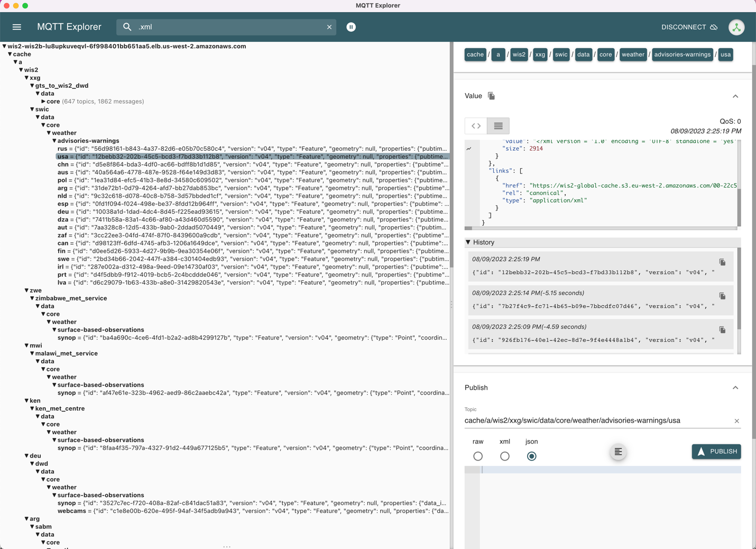756x549 pixels.
Task: Click the swic breadcrumb chip
Action: 561,54
